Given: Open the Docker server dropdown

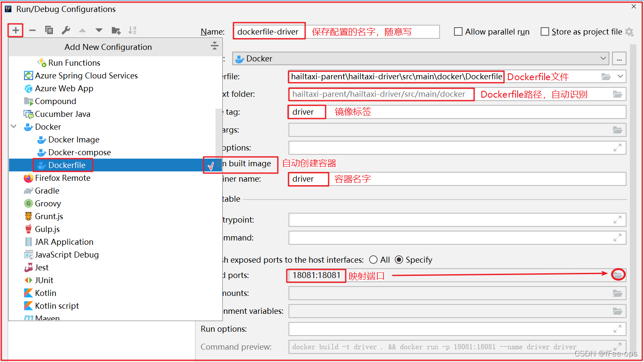Looking at the screenshot, I should (x=420, y=58).
